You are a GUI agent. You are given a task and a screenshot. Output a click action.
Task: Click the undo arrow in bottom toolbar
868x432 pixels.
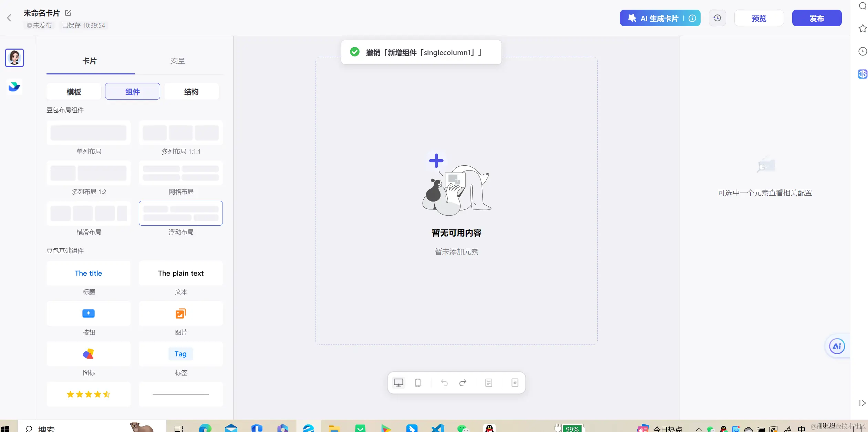click(x=444, y=382)
